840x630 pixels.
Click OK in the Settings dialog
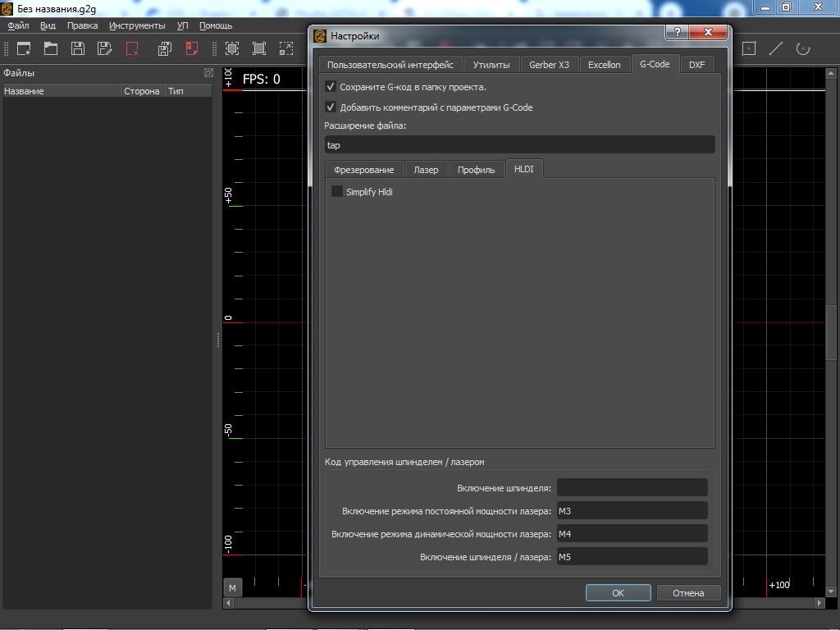pyautogui.click(x=619, y=592)
